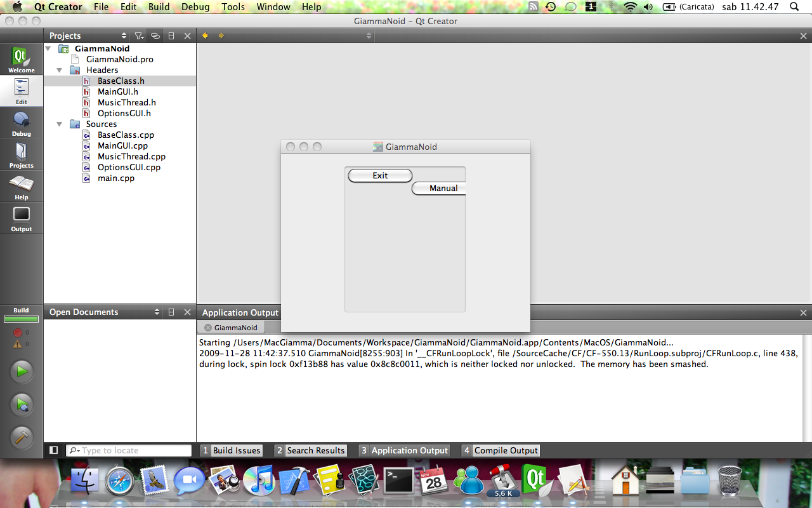Open the Projects mode in the sidebar
Viewport: 812px width, 508px height.
(x=22, y=155)
